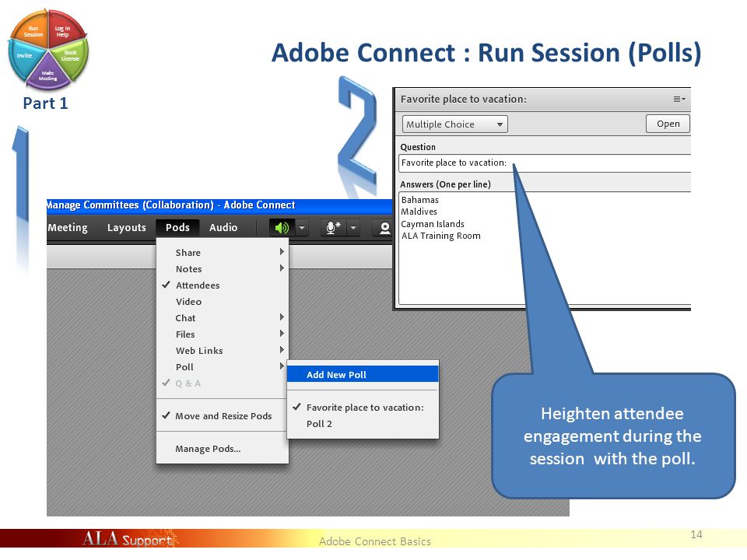The height and width of the screenshot is (560, 747).
Task: Open the Multiple Choice poll type dropdown
Action: click(x=455, y=124)
